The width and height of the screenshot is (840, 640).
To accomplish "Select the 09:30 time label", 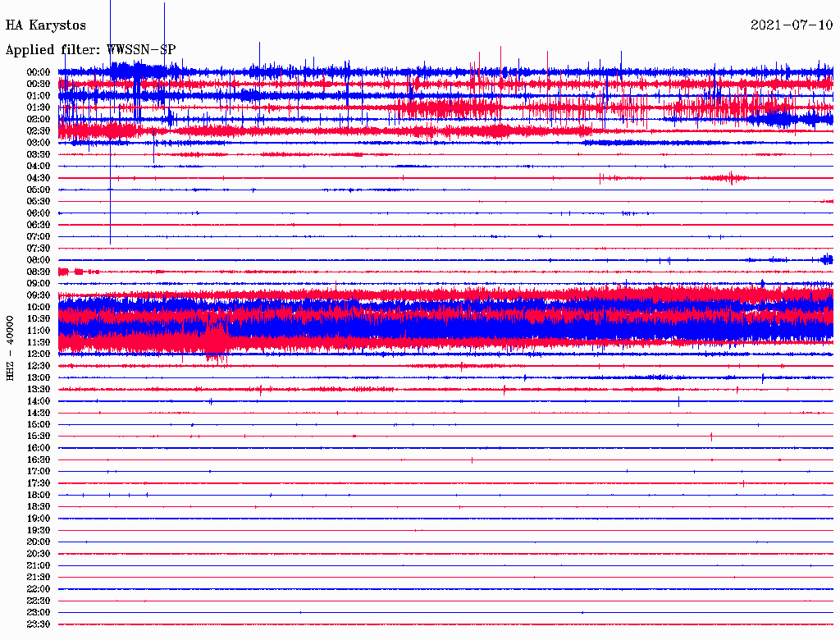I will click(x=39, y=295).
